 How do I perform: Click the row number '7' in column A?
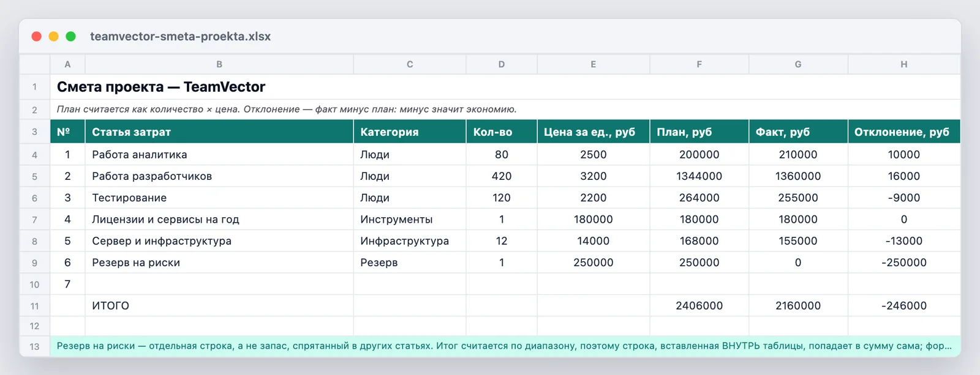pyautogui.click(x=67, y=284)
